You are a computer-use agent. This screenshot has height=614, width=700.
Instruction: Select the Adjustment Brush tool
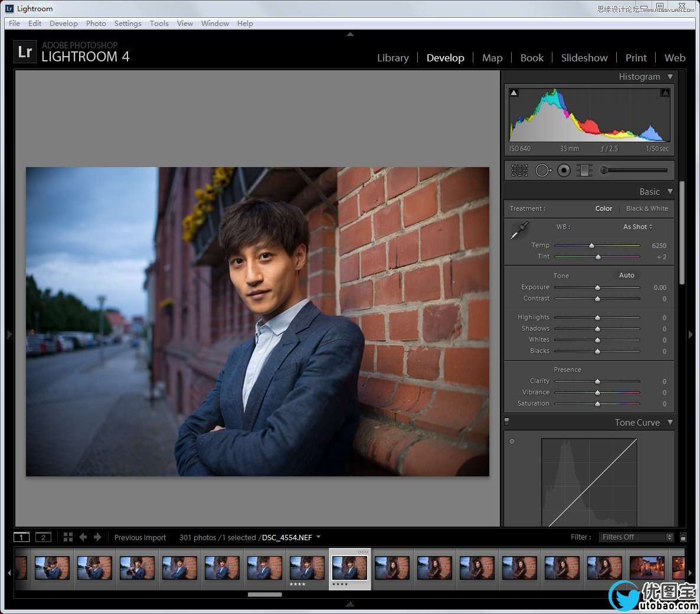tap(633, 170)
